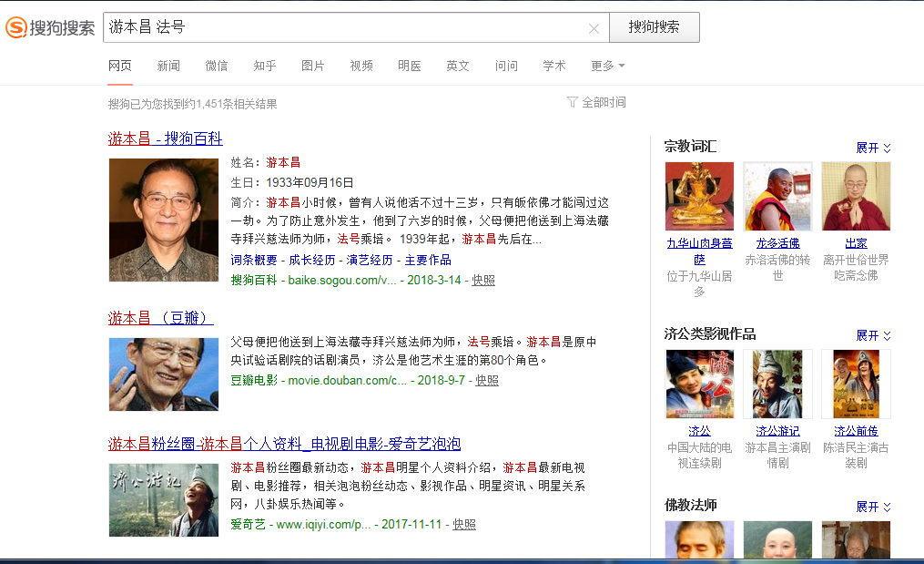Click the 出家 nun image
The width and height of the screenshot is (924, 564).
click(857, 196)
